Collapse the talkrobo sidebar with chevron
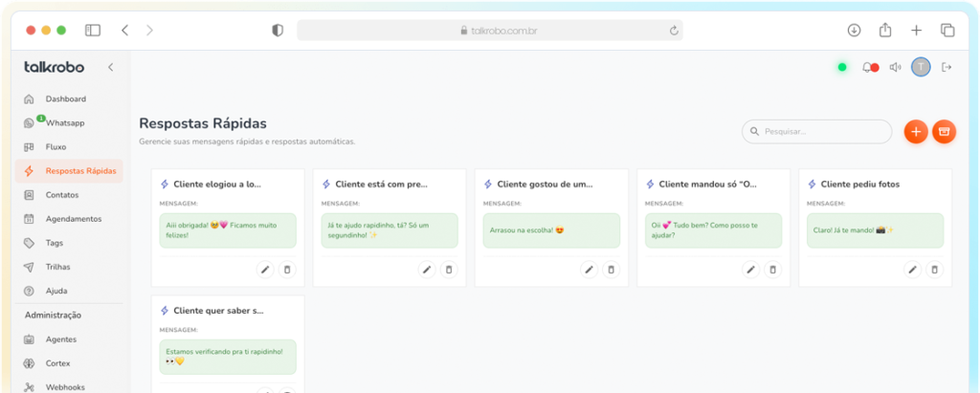This screenshot has height=393, width=980. (x=110, y=67)
